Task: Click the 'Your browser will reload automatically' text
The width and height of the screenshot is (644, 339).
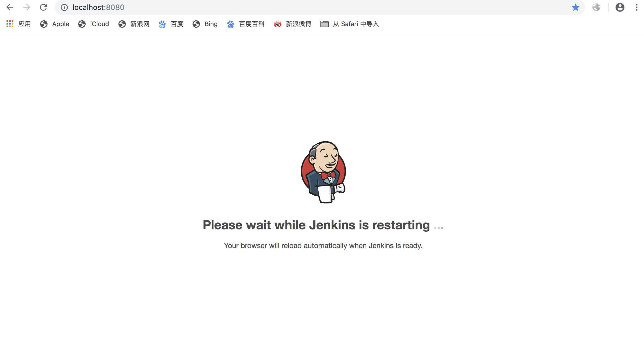Action: (323, 246)
